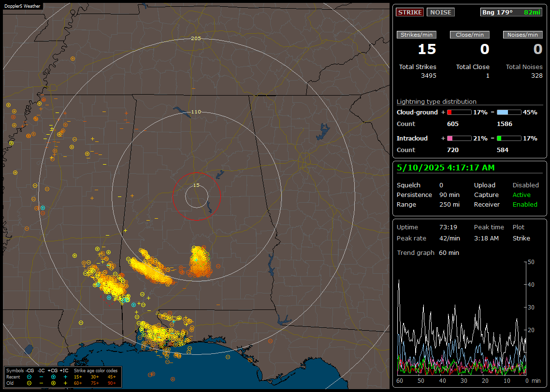Screen dimensions: 550x392
Task: Click the Bng 179° 82mi bearing readout
Action: (x=511, y=12)
